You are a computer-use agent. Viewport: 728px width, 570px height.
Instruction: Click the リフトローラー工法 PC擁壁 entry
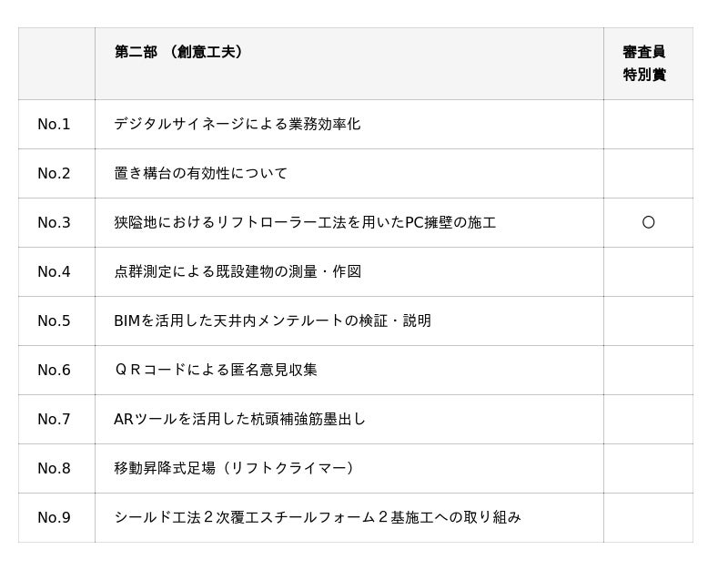[x=305, y=222]
